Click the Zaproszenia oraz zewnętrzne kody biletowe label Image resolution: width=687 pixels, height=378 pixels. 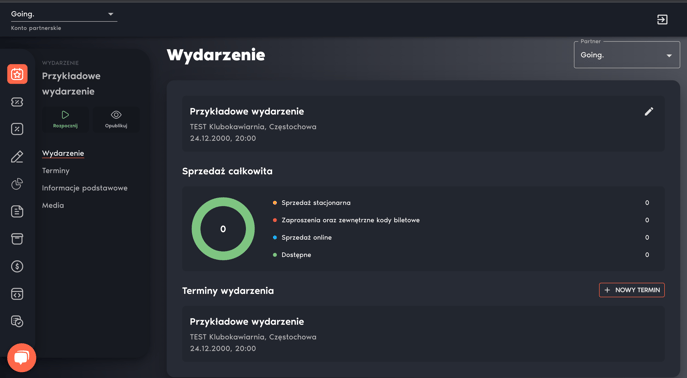[351, 220]
